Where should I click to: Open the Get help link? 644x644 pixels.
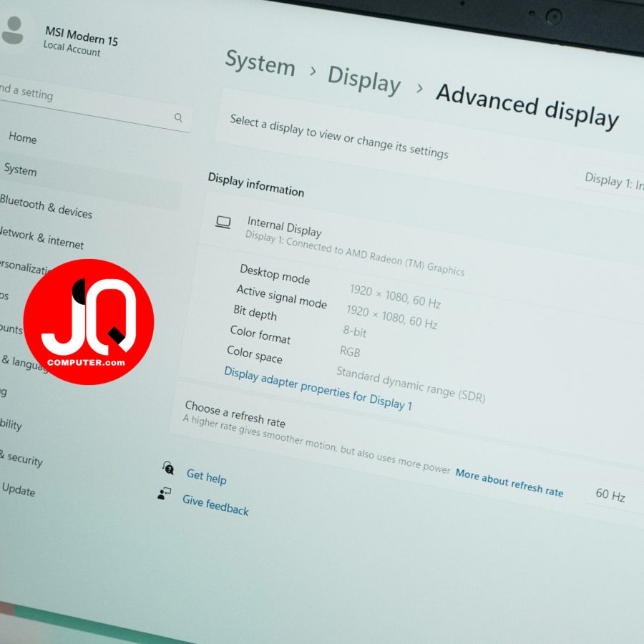click(207, 477)
